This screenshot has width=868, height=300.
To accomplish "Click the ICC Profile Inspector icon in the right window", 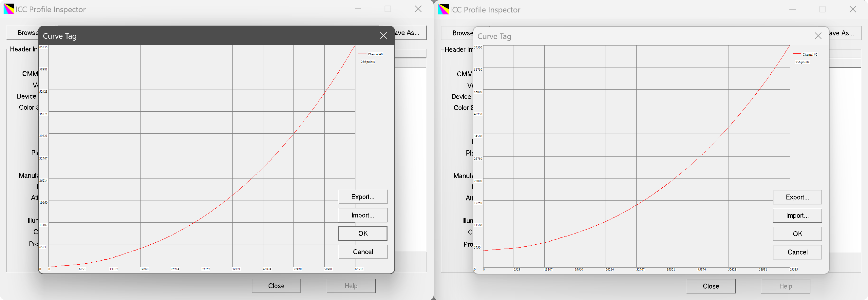I will pos(443,9).
